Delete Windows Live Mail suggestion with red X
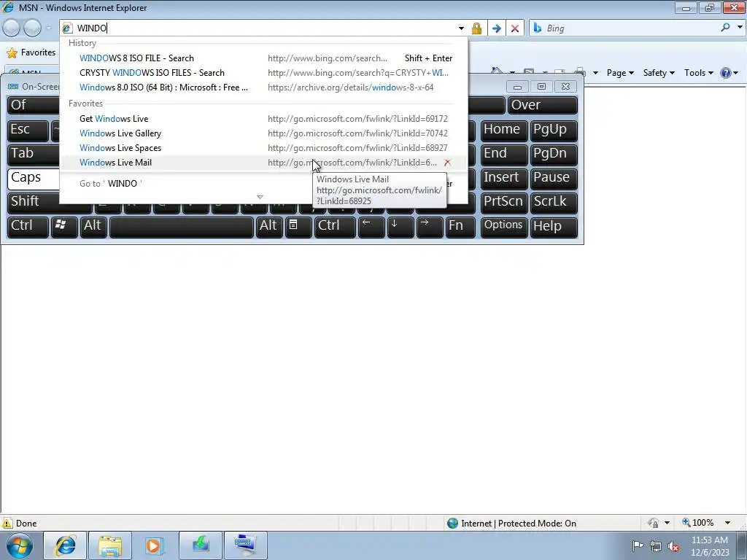Image resolution: width=747 pixels, height=560 pixels. pos(447,163)
